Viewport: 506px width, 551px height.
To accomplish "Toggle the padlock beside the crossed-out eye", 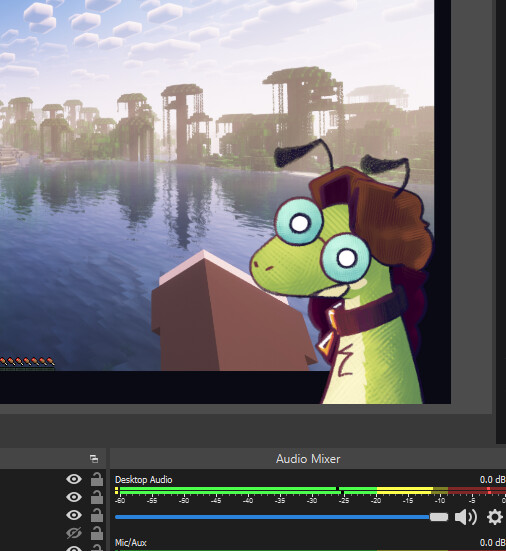I will tap(97, 533).
